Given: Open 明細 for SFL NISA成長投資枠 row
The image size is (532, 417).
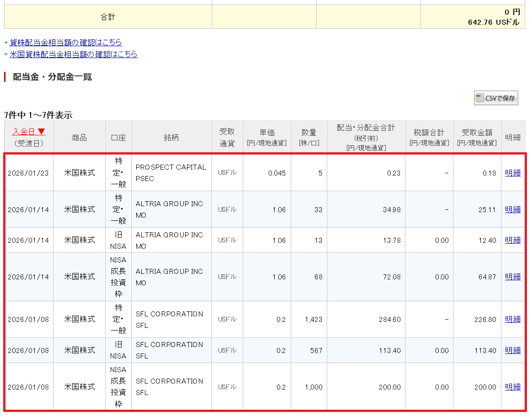Looking at the screenshot, I should (x=512, y=387).
